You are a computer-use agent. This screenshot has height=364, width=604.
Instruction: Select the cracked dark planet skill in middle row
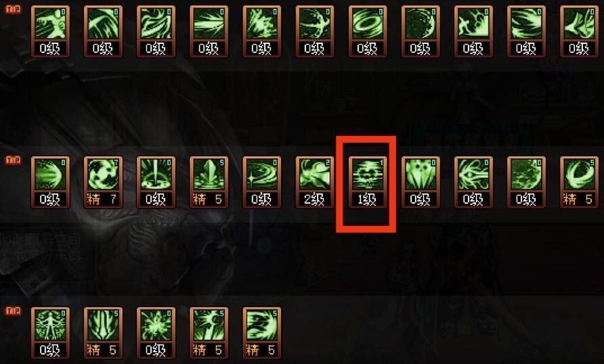526,183
